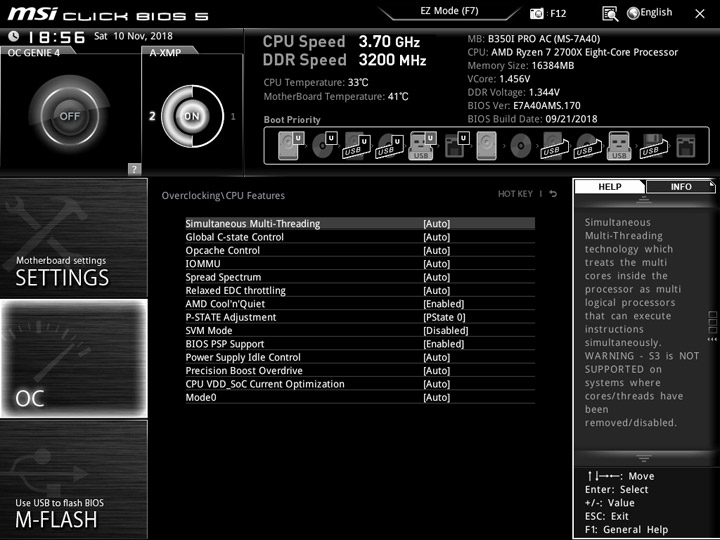Open the SETTINGS motherboard settings section
Viewport: 720px width, 540px height.
[74, 238]
